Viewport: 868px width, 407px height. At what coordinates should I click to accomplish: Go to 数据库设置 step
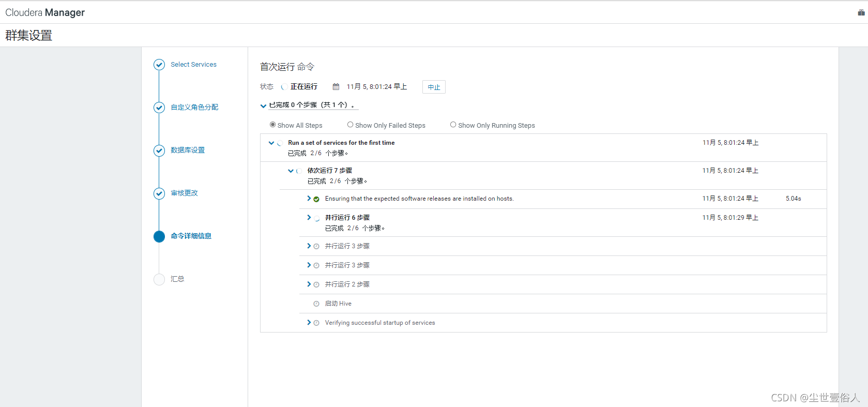pyautogui.click(x=188, y=150)
